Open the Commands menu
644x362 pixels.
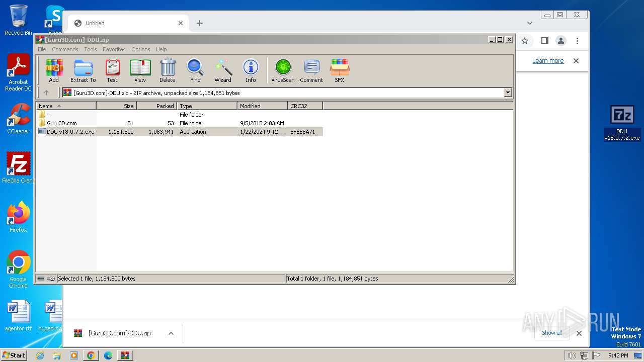pyautogui.click(x=65, y=49)
